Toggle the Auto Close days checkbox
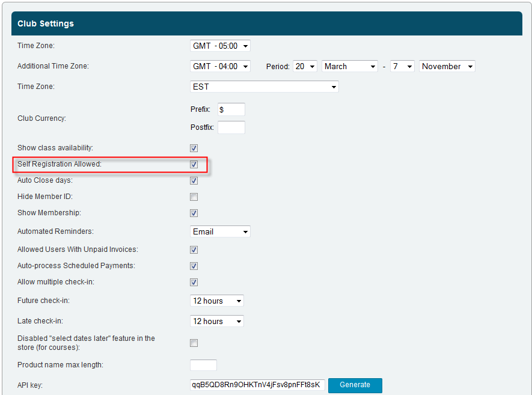532x395 pixels. [194, 180]
